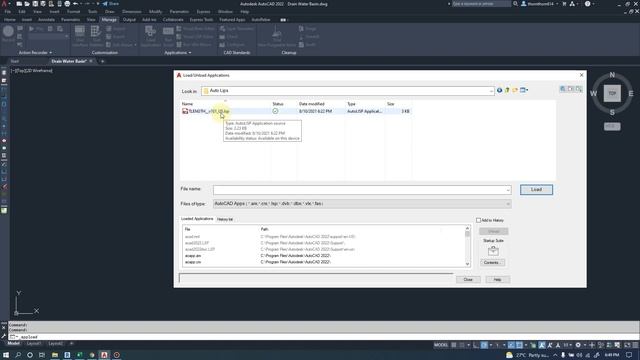Click the User Interface customization icon
This screenshot has width=640, height=360.
pyautogui.click(x=80, y=36)
